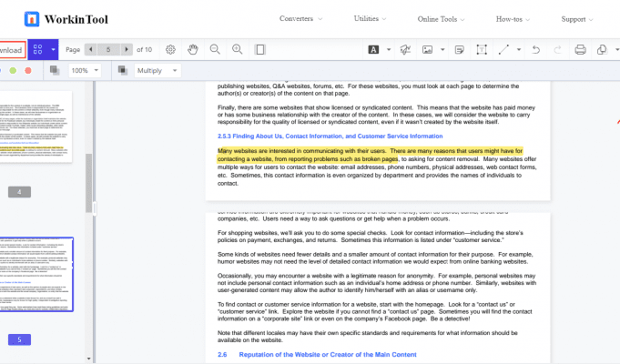This screenshot has width=620, height=364.
Task: Open the Utilities menu
Action: (x=371, y=18)
